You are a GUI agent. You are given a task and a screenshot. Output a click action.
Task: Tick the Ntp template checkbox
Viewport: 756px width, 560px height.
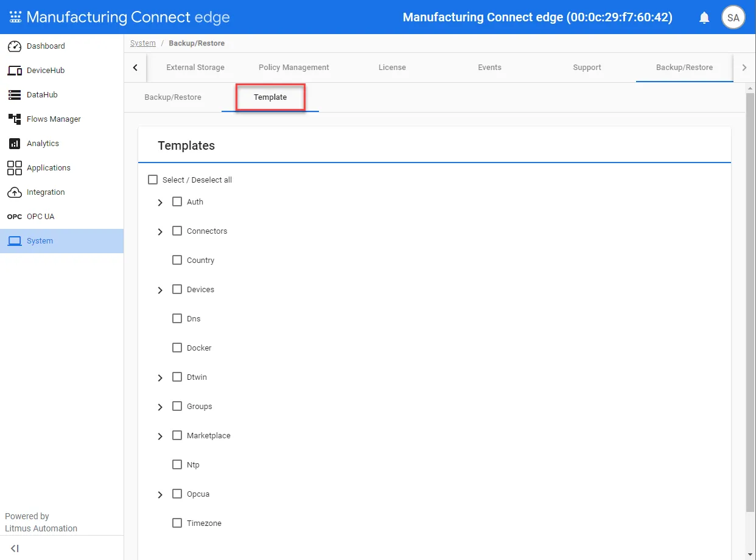(x=177, y=464)
